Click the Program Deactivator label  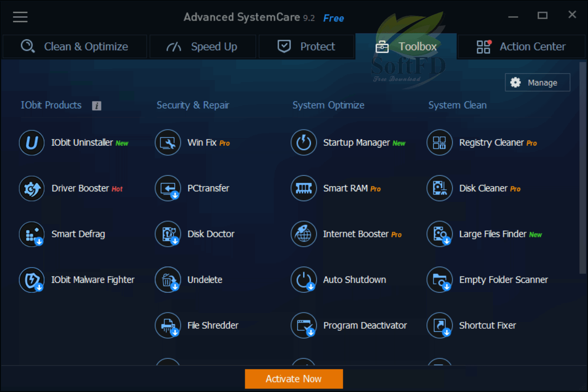(x=365, y=326)
